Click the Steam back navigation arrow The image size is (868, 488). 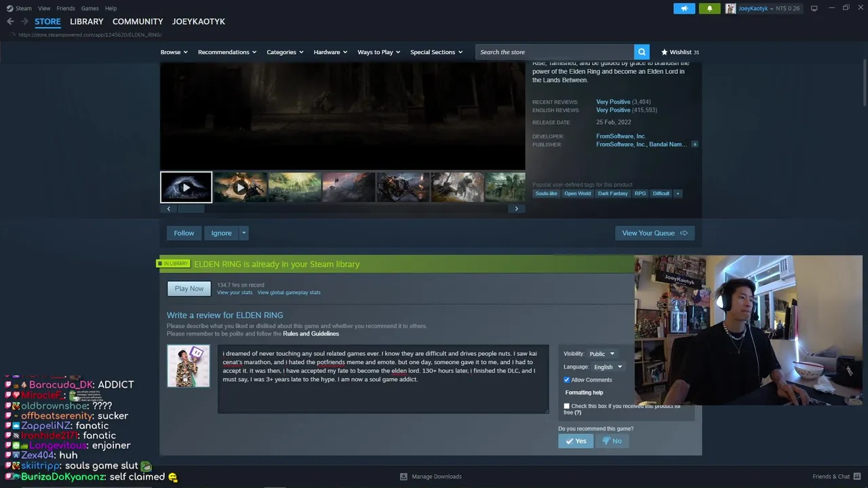click(10, 22)
